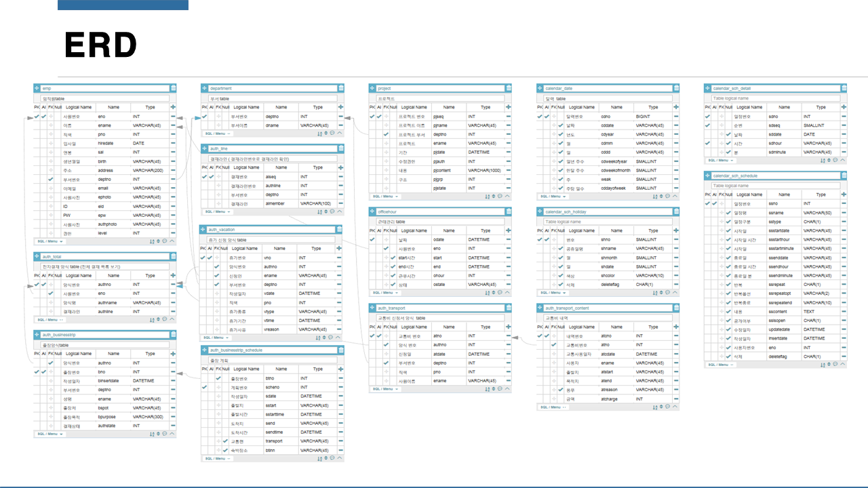Toggle FK checkbox for deptno in emp
Screen dimensions: 868x488
pos(51,179)
